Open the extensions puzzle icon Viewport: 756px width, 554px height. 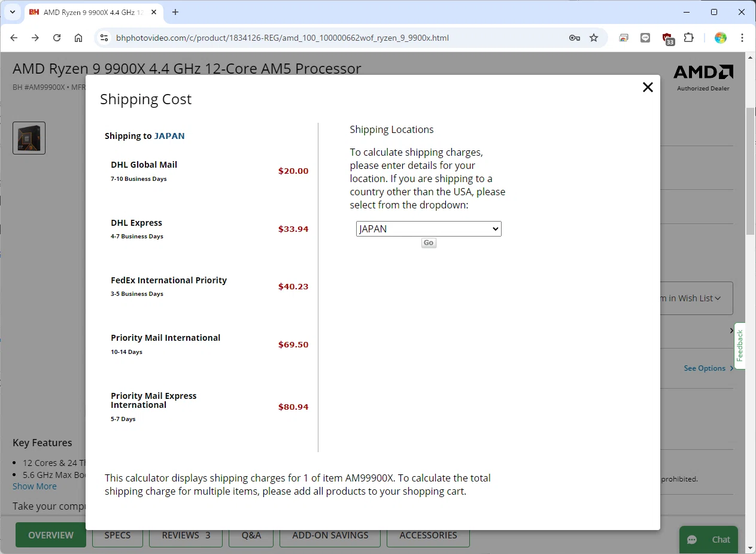(x=689, y=38)
